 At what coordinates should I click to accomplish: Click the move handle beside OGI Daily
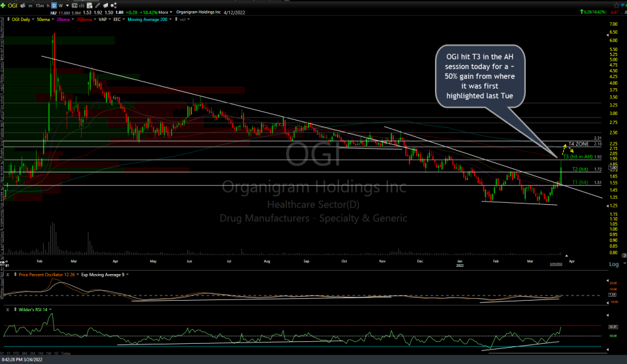tap(8, 19)
